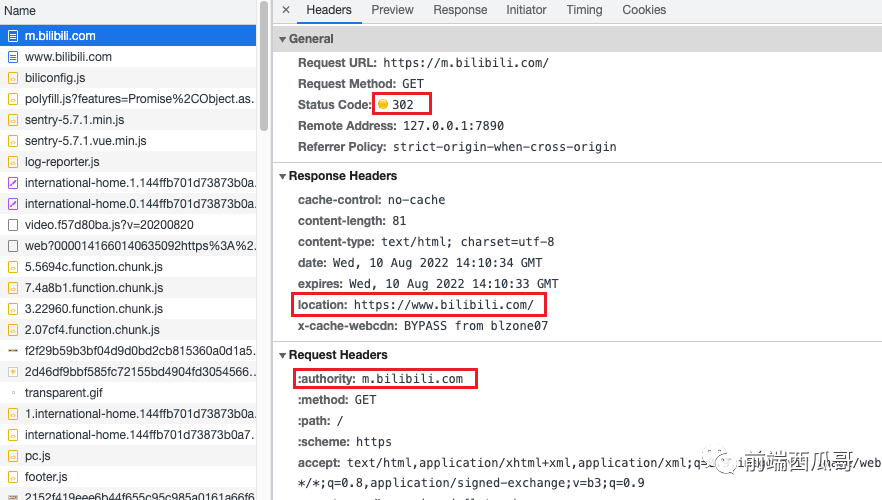Switch to the Response tab

click(460, 10)
